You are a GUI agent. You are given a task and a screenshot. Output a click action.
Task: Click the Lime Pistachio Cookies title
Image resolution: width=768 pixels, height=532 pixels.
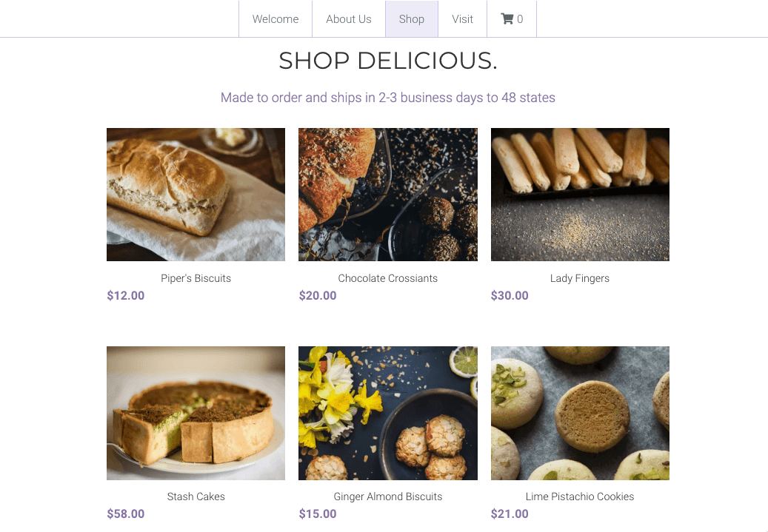pos(580,497)
